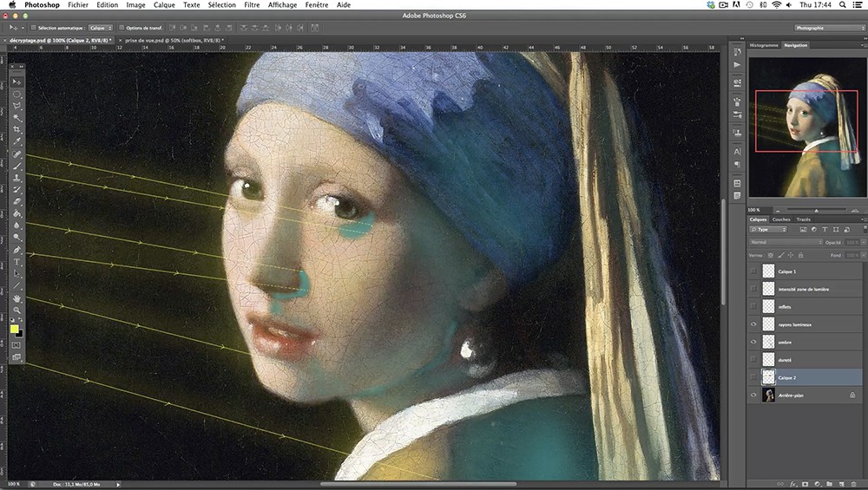868x490 pixels.
Task: Change screen mode via toolbox icon
Action: tap(16, 357)
